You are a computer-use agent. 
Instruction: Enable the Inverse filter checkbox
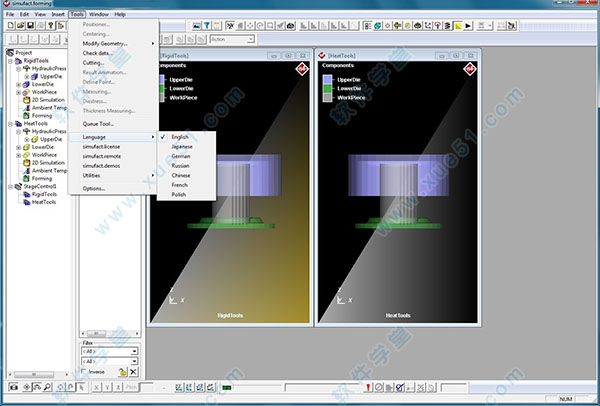[84, 371]
